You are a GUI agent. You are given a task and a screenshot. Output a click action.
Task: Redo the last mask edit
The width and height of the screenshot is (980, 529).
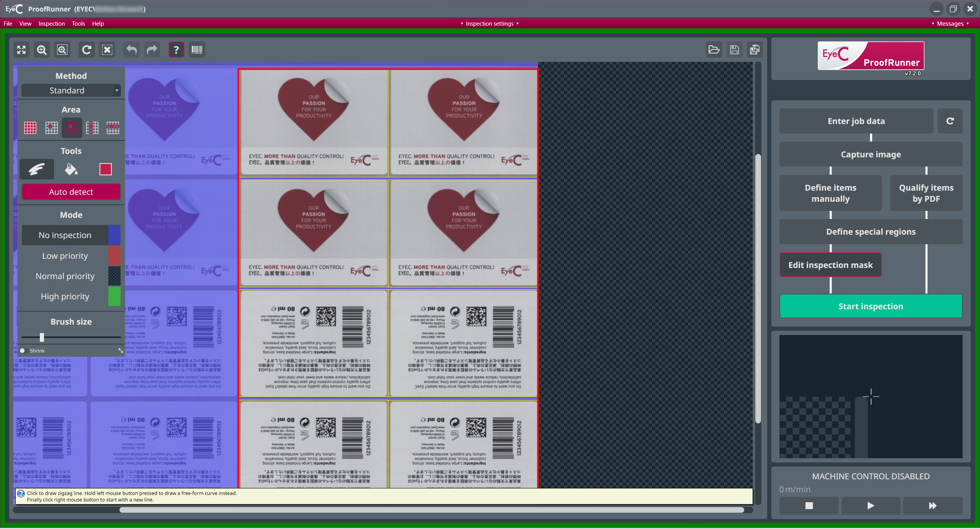pyautogui.click(x=152, y=50)
